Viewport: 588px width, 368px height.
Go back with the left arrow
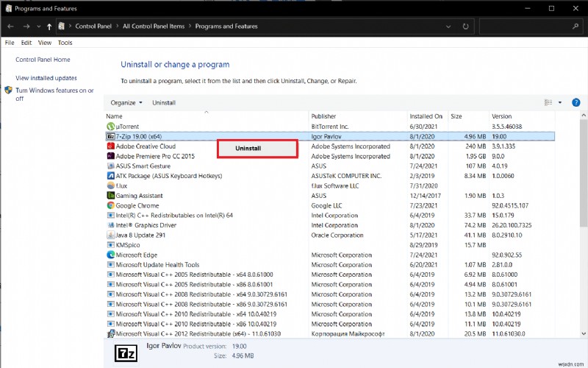pyautogui.click(x=10, y=26)
